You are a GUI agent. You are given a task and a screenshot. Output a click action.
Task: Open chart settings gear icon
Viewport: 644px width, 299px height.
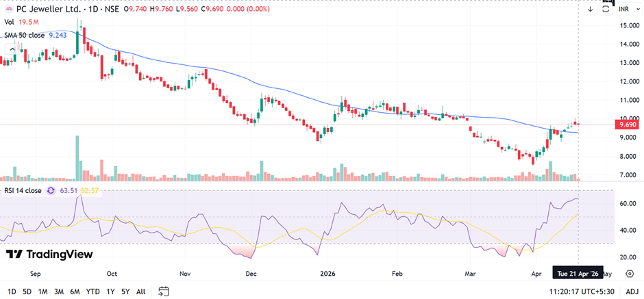tap(629, 273)
